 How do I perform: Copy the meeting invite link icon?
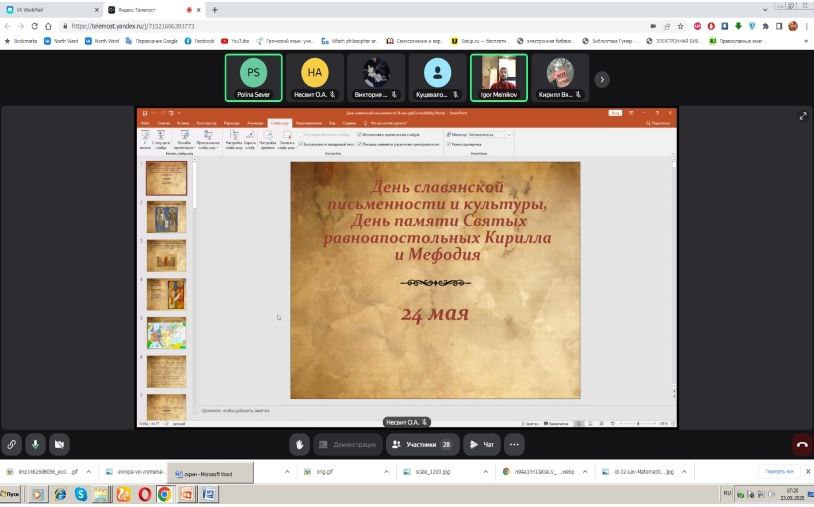(11, 444)
